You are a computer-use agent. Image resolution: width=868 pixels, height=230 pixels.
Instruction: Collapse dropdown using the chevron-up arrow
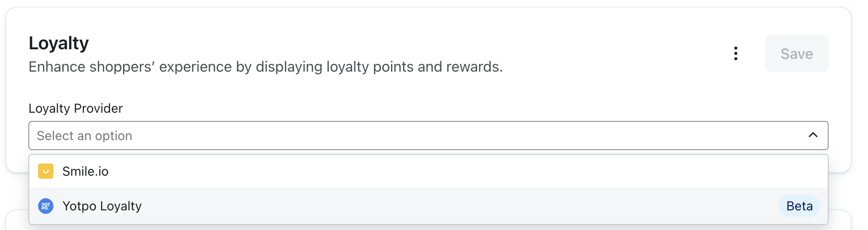click(813, 135)
